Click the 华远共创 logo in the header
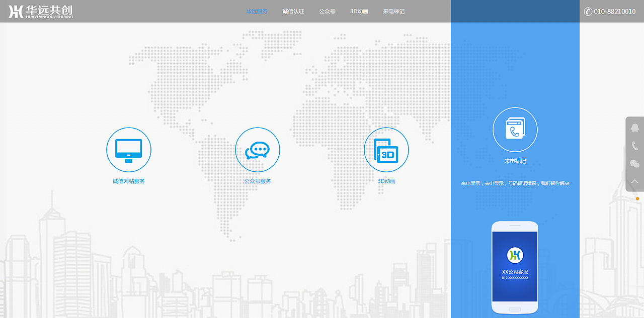 [41, 12]
